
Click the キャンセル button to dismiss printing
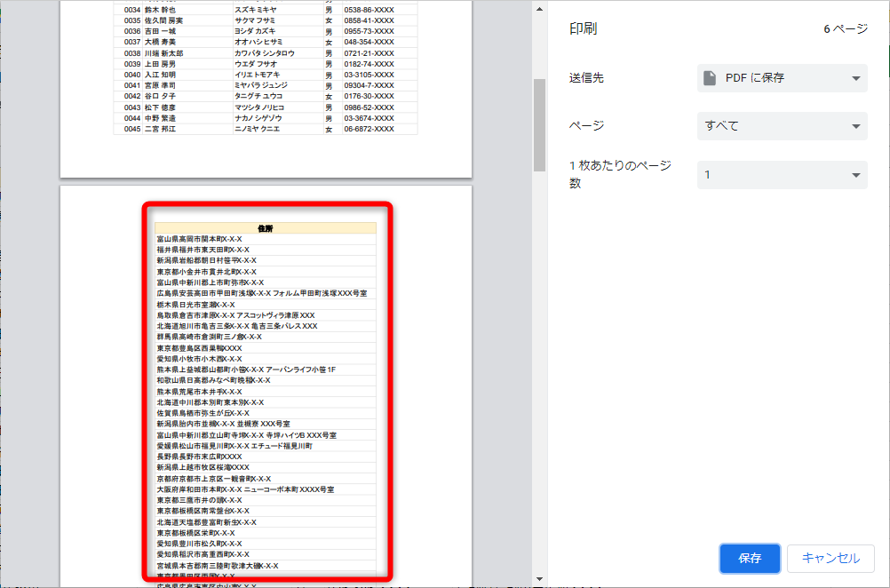pos(832,559)
